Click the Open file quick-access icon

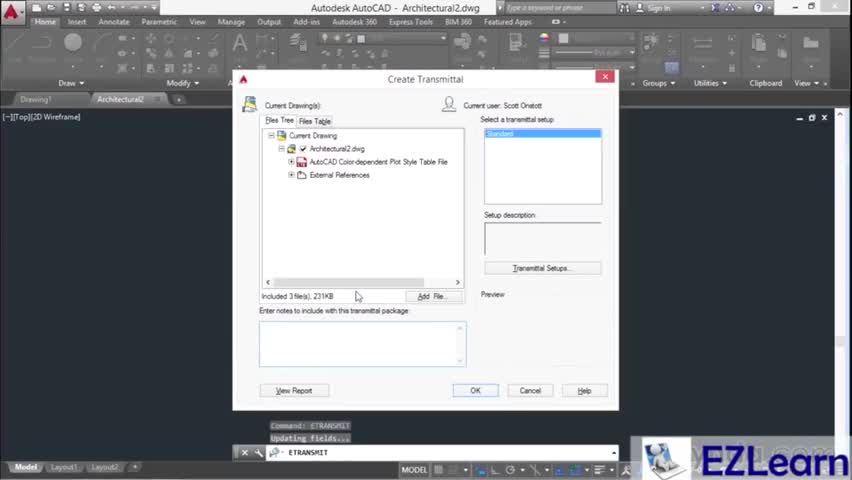pyautogui.click(x=51, y=8)
